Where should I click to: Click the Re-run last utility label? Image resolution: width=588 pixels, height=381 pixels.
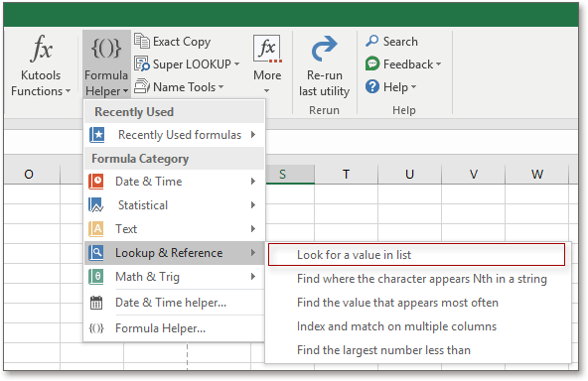point(325,83)
